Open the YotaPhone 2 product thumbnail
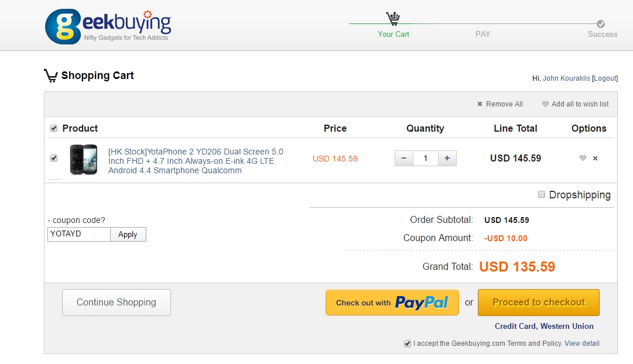 (x=84, y=159)
